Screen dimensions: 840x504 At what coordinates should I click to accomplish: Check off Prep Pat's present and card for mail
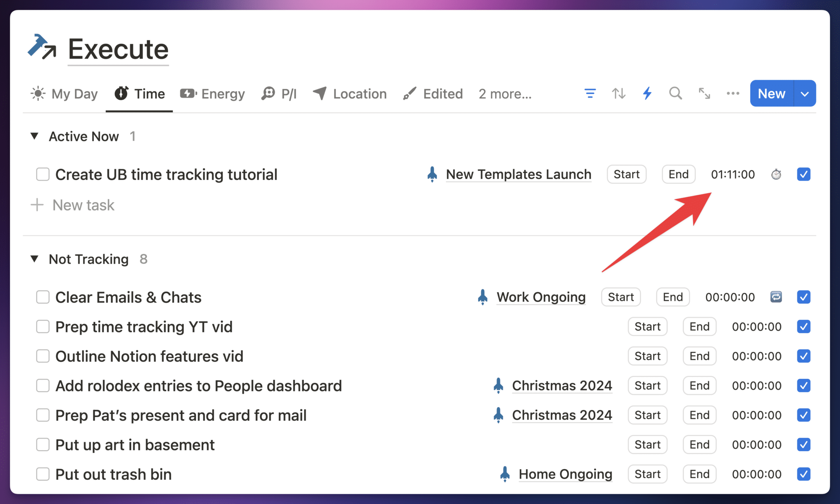click(43, 415)
